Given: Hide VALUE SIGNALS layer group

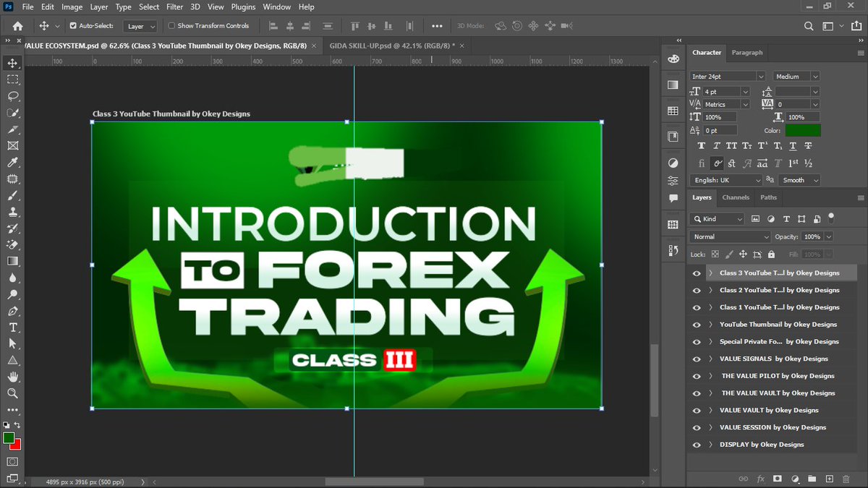Looking at the screenshot, I should (x=697, y=359).
